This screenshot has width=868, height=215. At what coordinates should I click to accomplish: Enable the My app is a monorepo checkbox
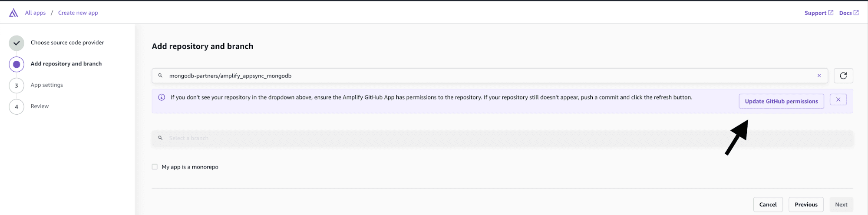click(x=155, y=167)
